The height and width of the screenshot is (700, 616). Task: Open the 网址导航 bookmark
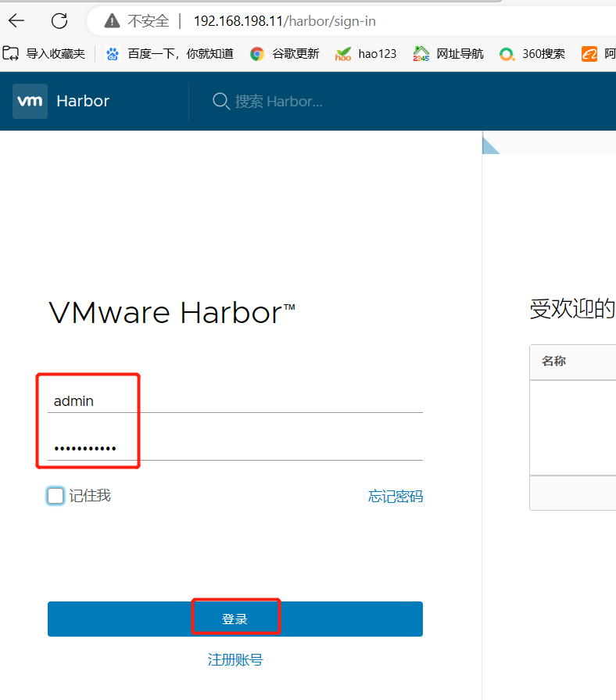[x=448, y=53]
